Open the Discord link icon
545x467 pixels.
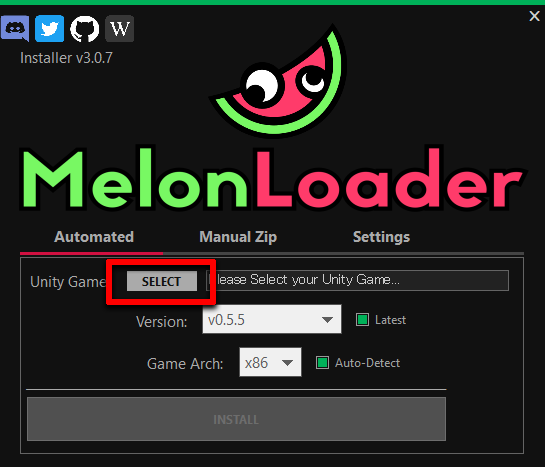coord(15,28)
